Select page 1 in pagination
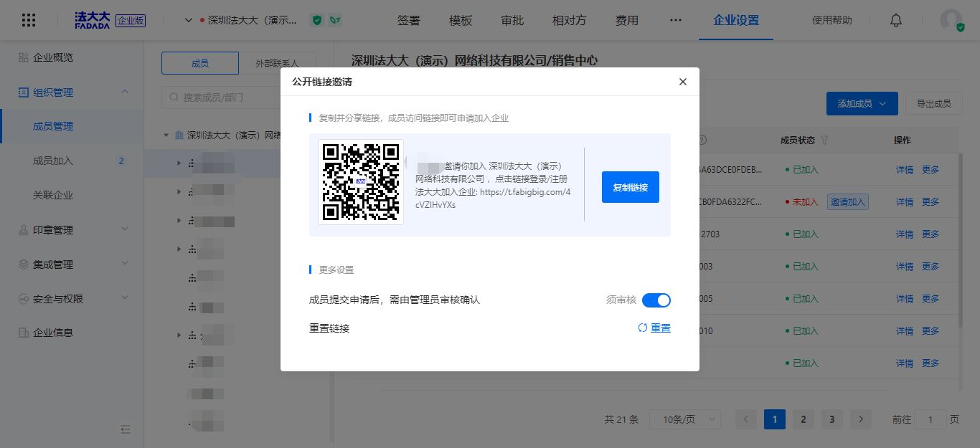Image resolution: width=980 pixels, height=448 pixels. [775, 419]
